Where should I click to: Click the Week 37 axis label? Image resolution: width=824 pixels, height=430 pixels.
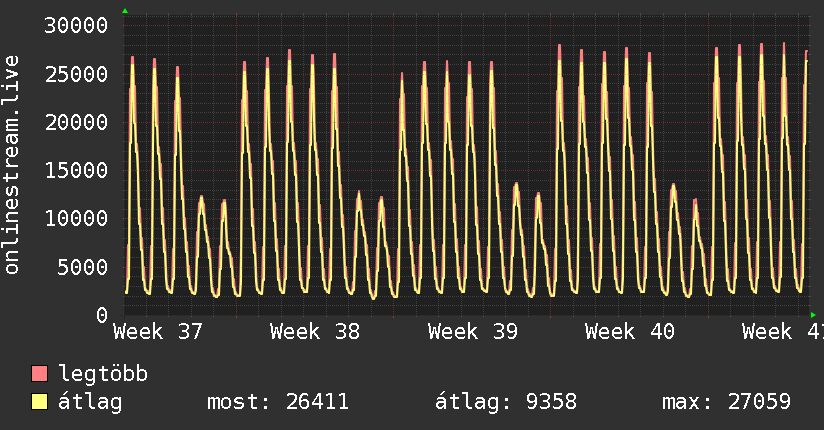point(158,332)
